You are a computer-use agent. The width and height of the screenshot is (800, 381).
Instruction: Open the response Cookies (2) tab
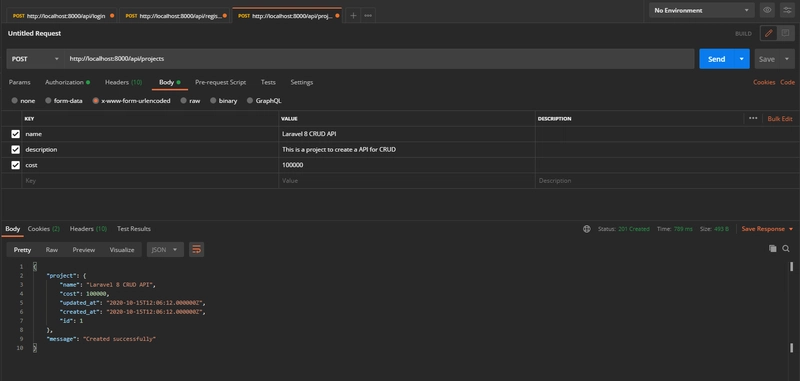[x=43, y=229]
